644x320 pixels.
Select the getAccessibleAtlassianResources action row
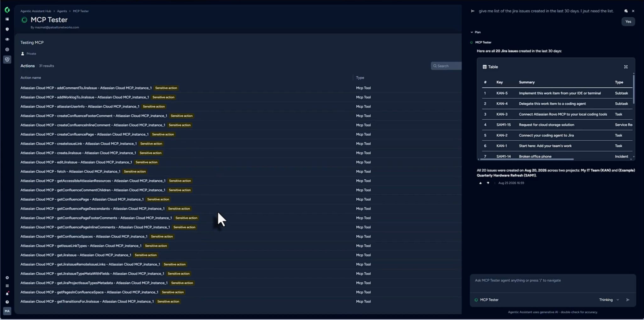238,181
